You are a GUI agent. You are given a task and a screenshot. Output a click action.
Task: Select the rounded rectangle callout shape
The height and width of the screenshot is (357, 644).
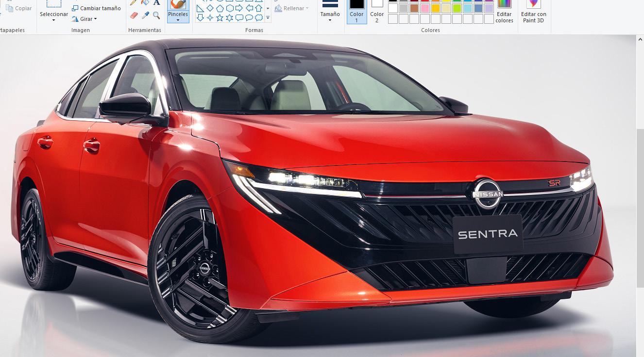pos(239,18)
